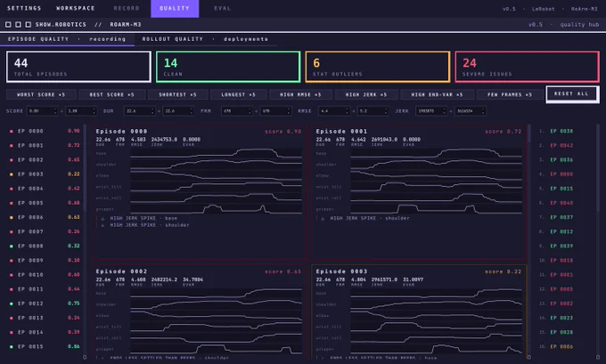Open the Episode 0000 card title
The image size is (606, 364).
pyautogui.click(x=121, y=132)
